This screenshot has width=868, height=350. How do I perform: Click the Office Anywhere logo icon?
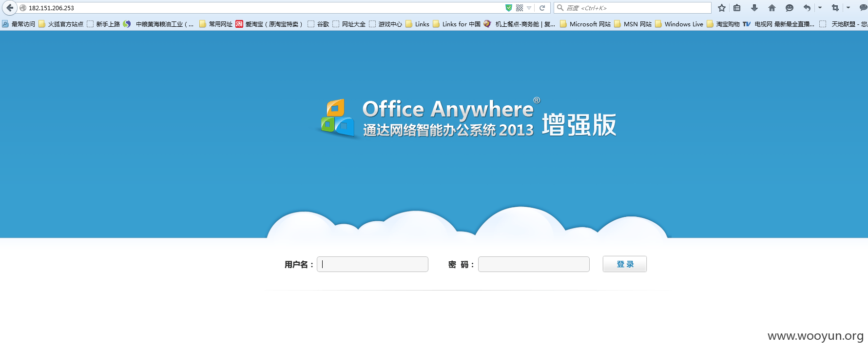click(337, 118)
